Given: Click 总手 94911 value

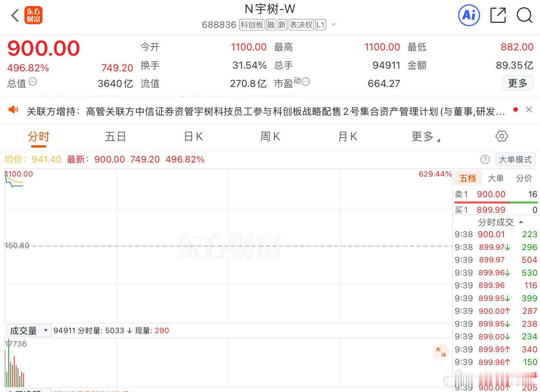Looking at the screenshot, I should click(x=386, y=65).
